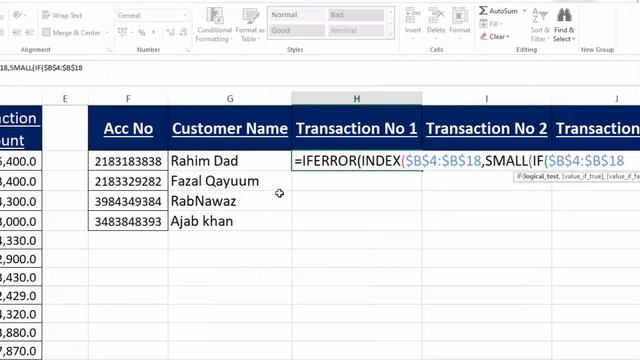Click logical_test in the IF tooltip
Screen dimensions: 640x360
tap(542, 176)
